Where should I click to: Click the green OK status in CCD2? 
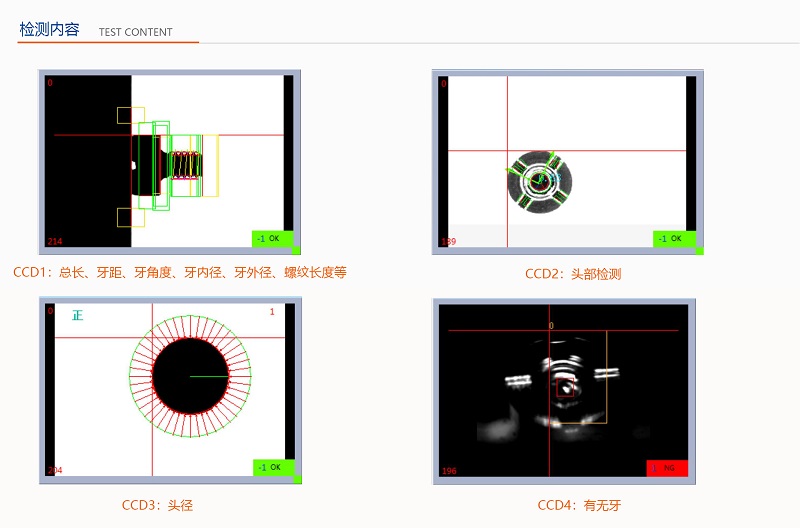[674, 239]
